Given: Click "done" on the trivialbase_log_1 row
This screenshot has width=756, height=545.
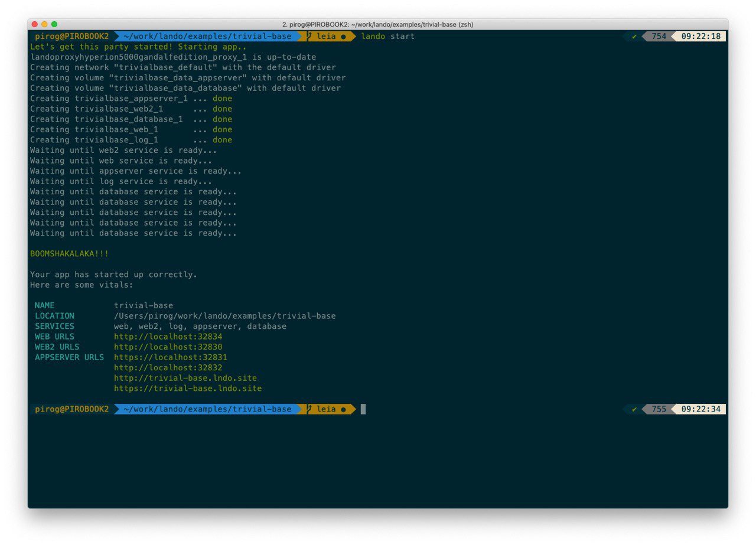Looking at the screenshot, I should point(223,140).
